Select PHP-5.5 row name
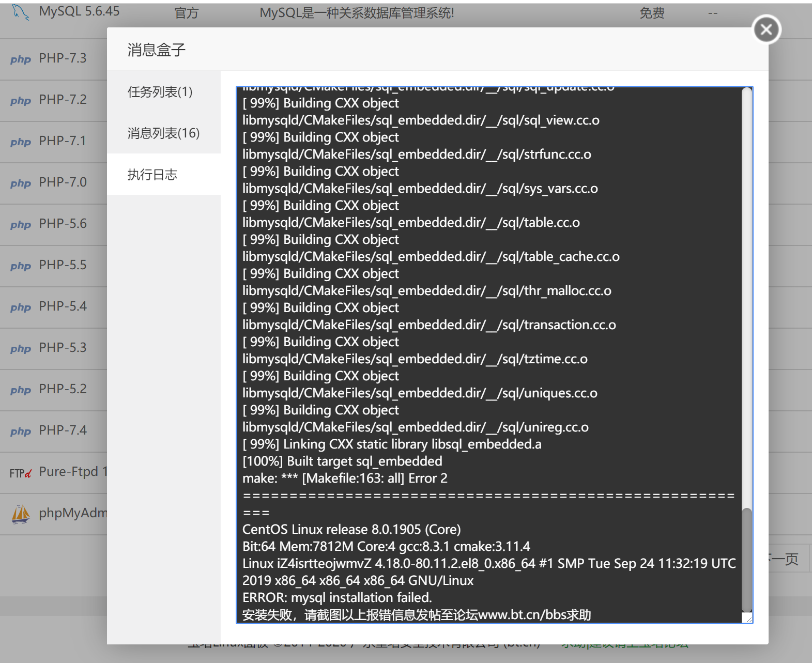 pos(63,265)
